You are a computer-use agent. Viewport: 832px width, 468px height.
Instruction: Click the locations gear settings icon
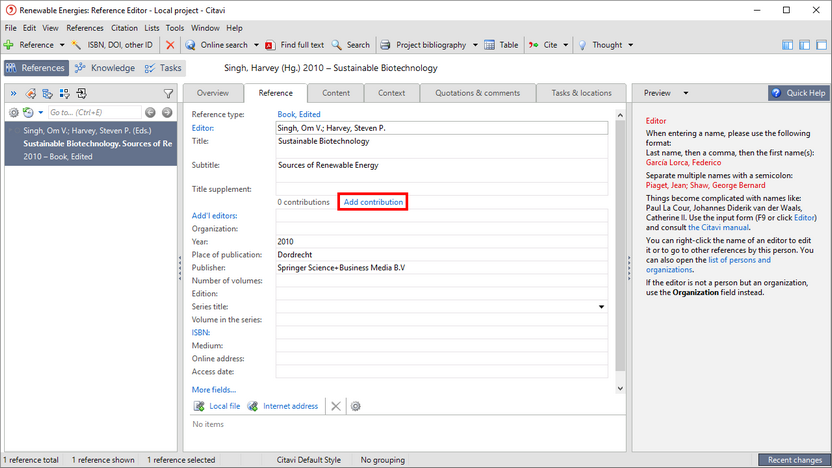point(356,406)
